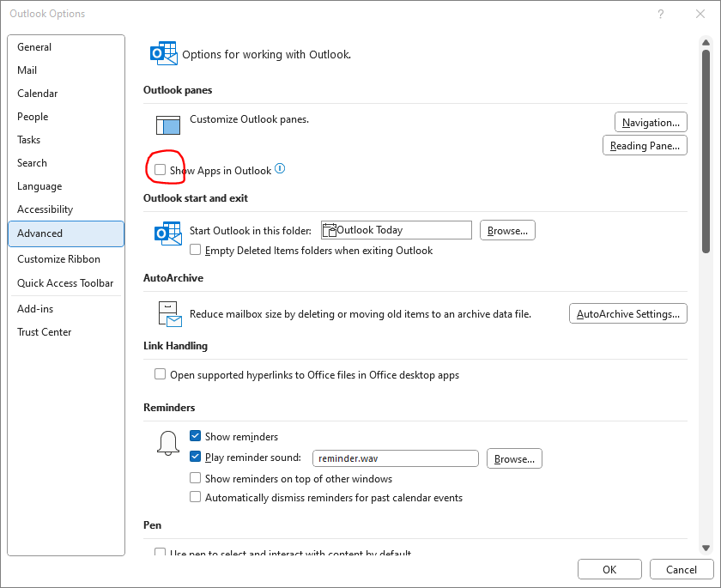Open the Calendar options category
This screenshot has height=588, width=721.
coord(66,94)
